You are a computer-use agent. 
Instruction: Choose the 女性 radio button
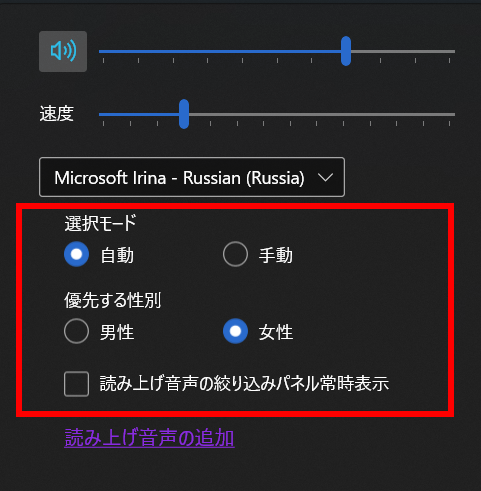pyautogui.click(x=235, y=331)
